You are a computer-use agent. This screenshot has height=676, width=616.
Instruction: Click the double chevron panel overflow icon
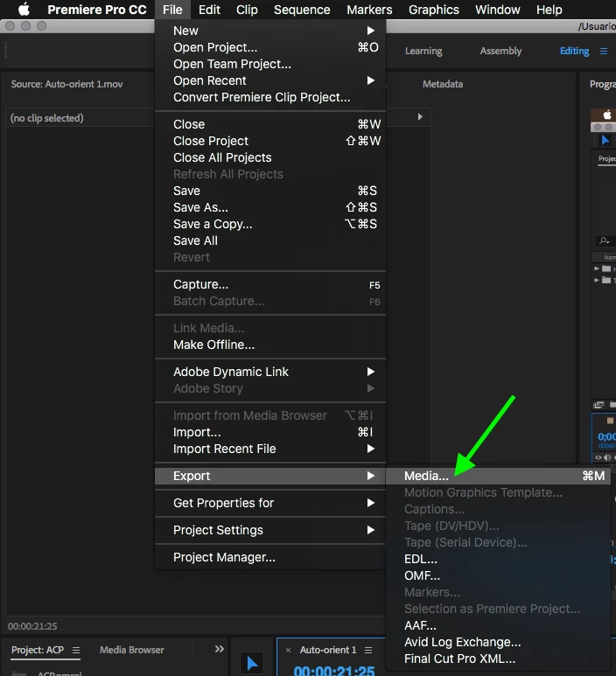[x=219, y=649]
